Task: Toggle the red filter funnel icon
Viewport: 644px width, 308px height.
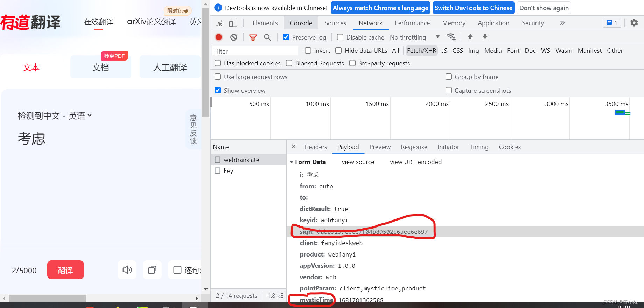Action: click(253, 37)
